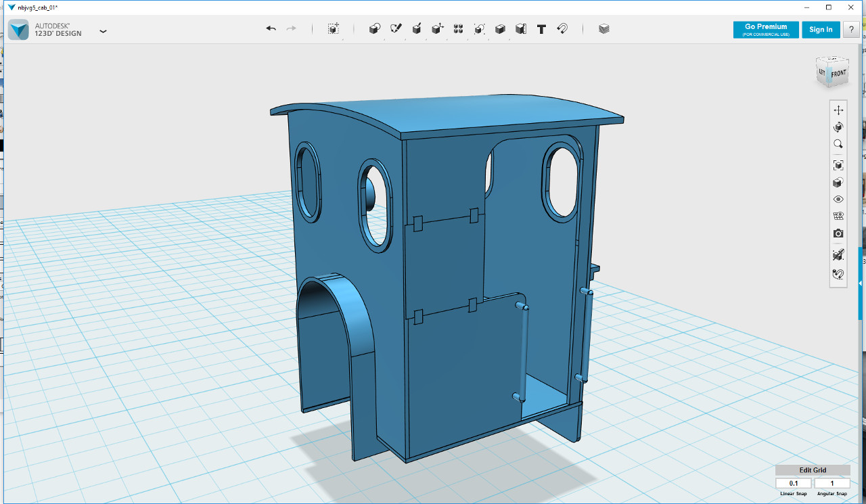Select the Measure tool with ruler icon
The width and height of the screenshot is (866, 504).
tap(521, 28)
